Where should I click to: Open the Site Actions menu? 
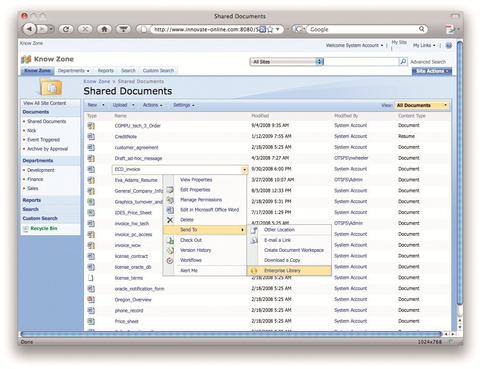(432, 71)
